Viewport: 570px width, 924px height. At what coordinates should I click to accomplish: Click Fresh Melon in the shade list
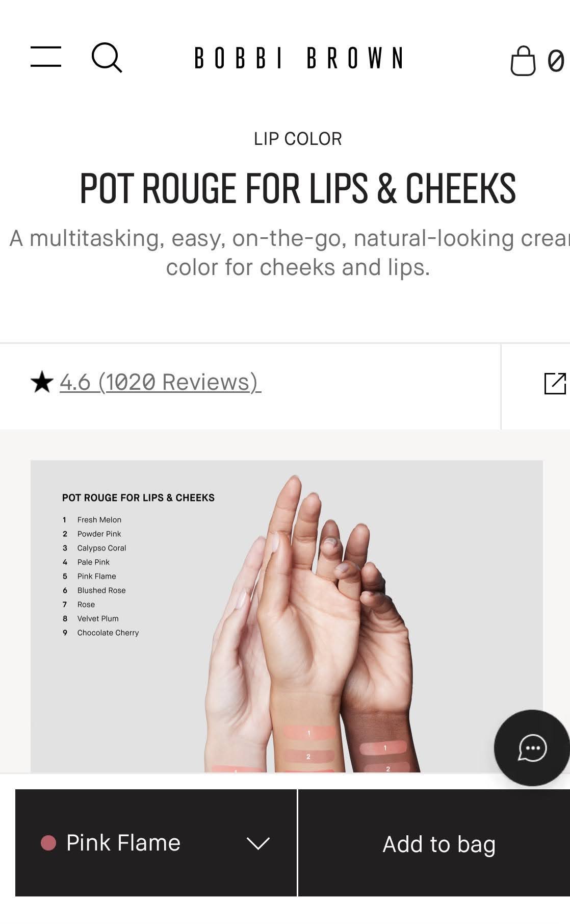pos(99,520)
